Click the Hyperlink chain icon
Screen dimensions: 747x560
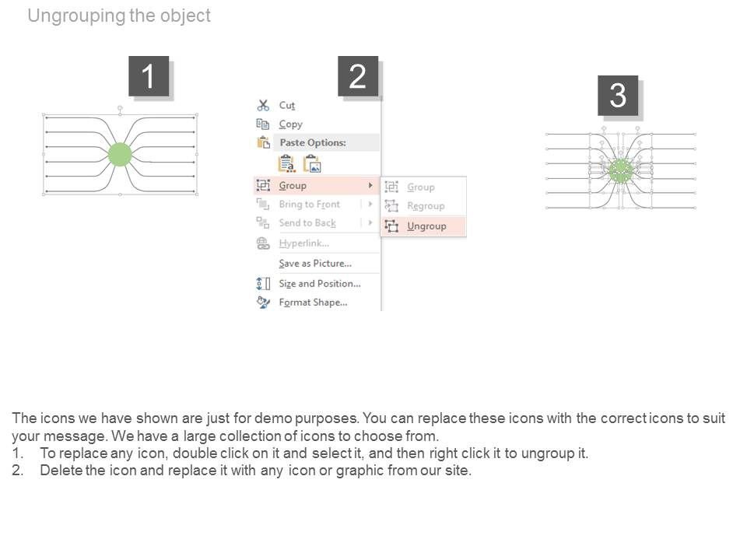click(x=263, y=243)
